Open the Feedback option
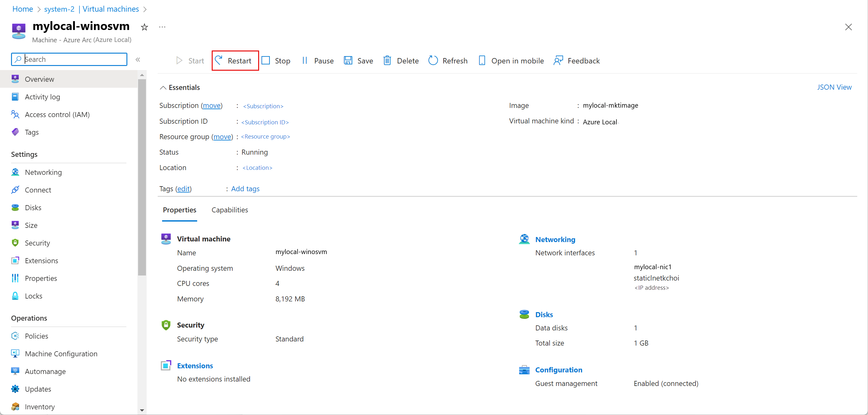Viewport: 868px width, 415px height. pyautogui.click(x=577, y=61)
